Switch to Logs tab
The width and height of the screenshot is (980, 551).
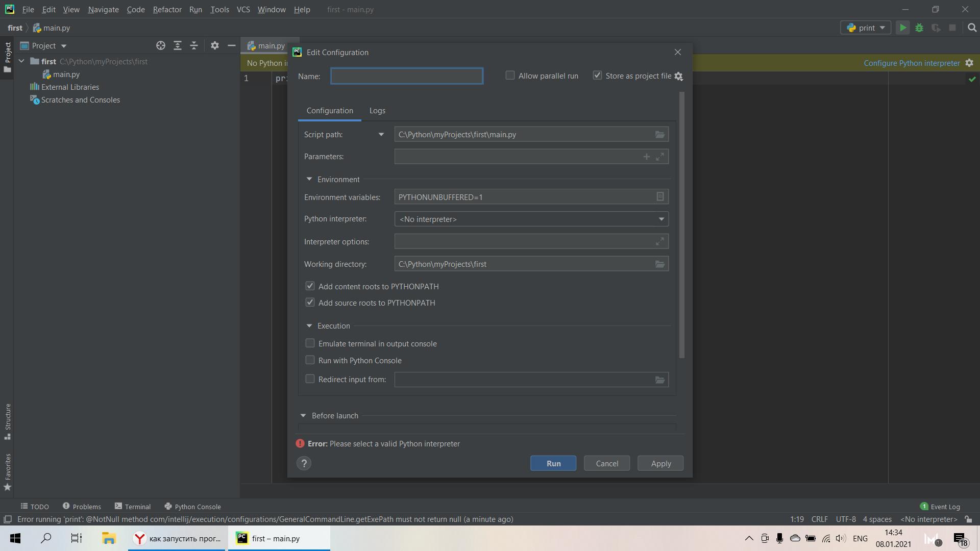pos(377,110)
